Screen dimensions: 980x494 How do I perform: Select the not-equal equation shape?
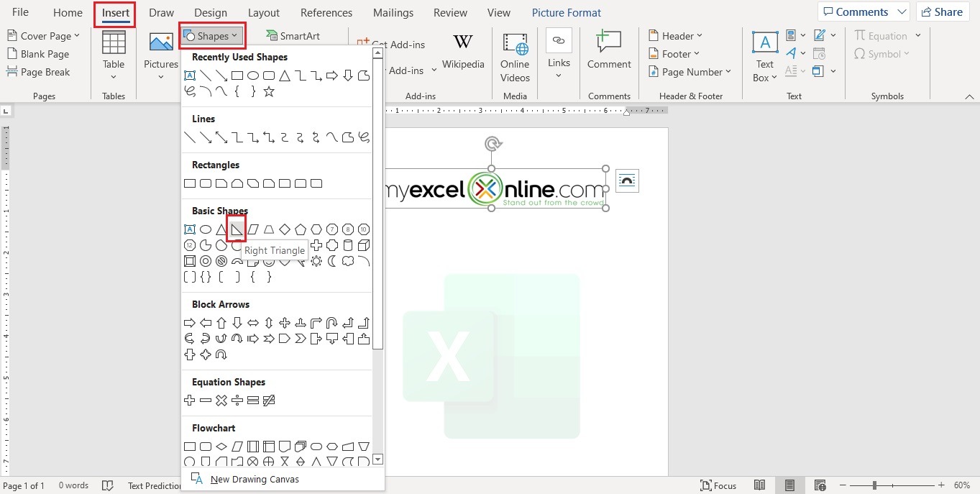coord(269,401)
